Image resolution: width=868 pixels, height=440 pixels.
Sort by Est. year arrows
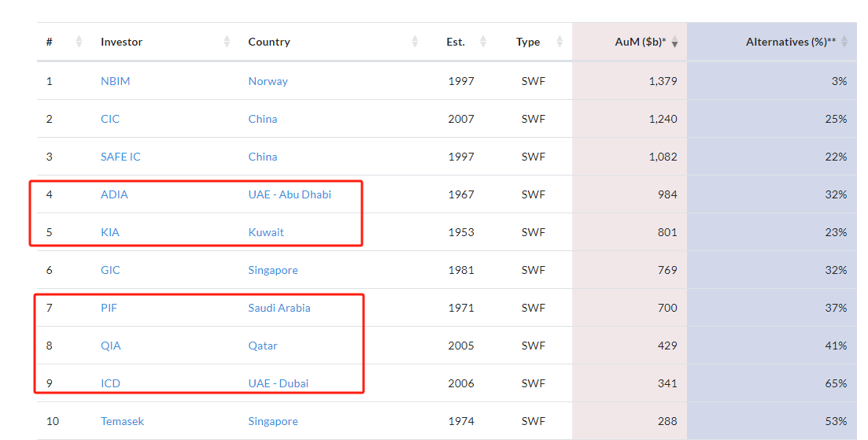click(482, 42)
